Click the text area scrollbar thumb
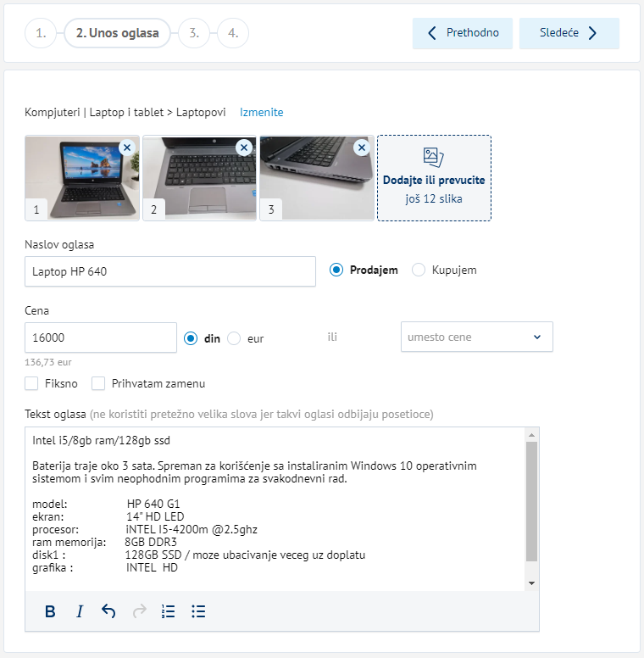The width and height of the screenshot is (644, 658). click(x=531, y=501)
